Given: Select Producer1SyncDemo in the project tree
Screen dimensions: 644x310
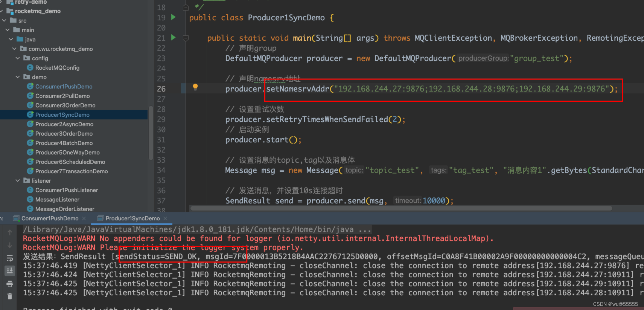Looking at the screenshot, I should pos(62,115).
